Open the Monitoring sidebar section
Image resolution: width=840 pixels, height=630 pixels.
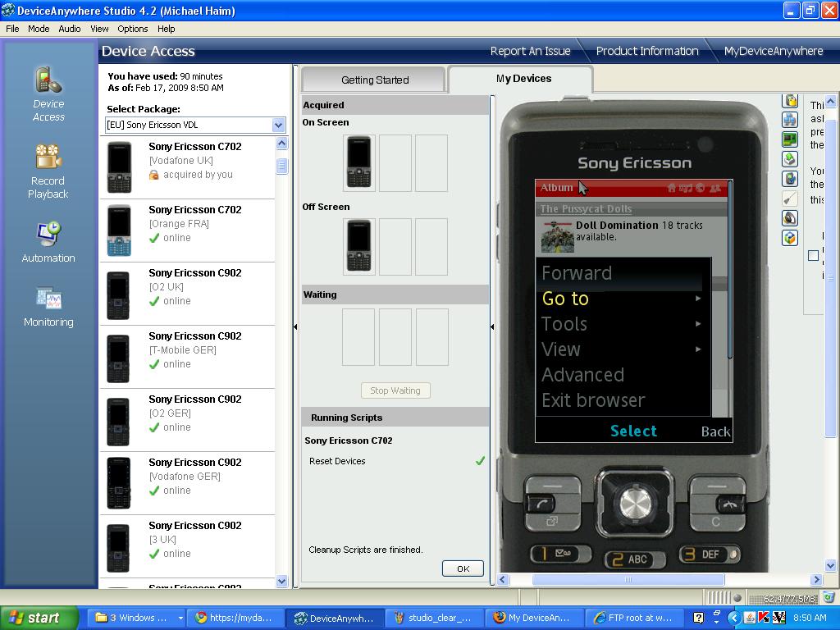click(48, 307)
